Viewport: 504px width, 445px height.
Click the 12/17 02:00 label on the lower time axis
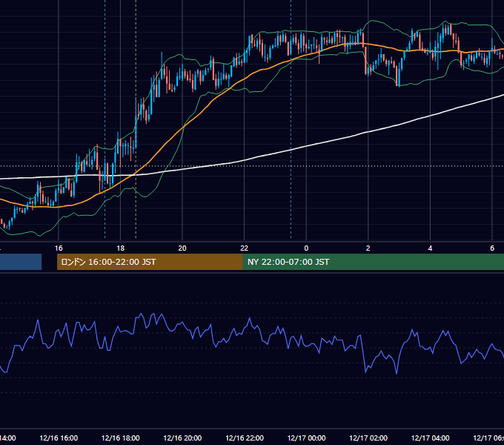[368, 438]
